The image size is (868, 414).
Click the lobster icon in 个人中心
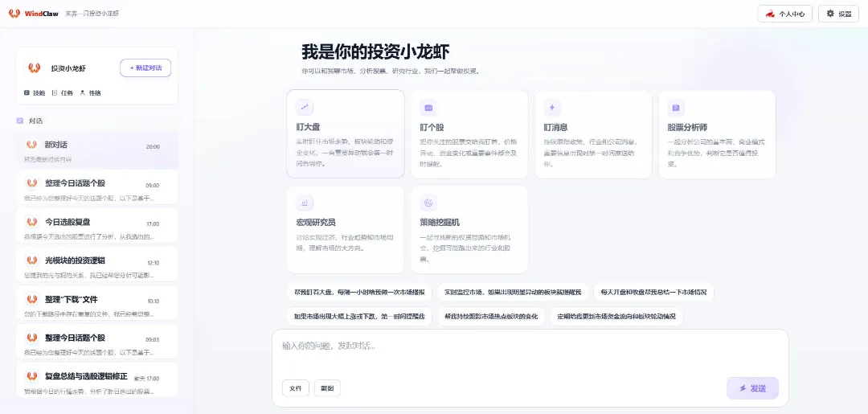(x=770, y=14)
